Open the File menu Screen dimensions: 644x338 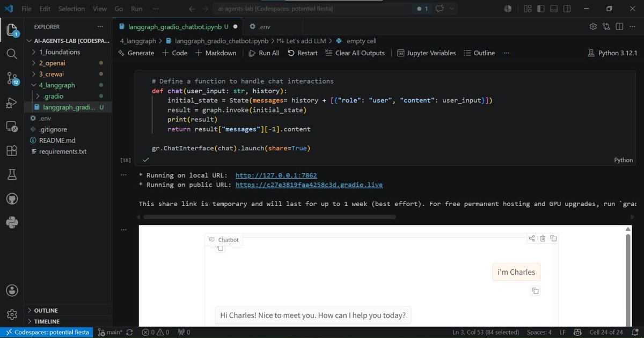tap(26, 9)
